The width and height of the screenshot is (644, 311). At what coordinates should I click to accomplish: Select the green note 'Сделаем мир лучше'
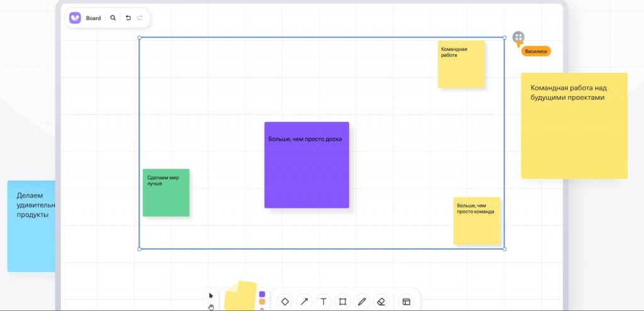point(166,192)
